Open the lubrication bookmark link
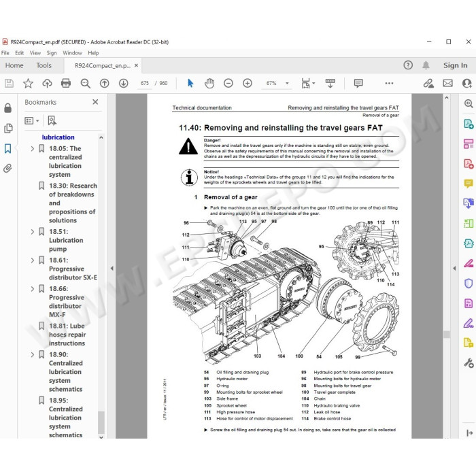The image size is (476, 476). (58, 137)
